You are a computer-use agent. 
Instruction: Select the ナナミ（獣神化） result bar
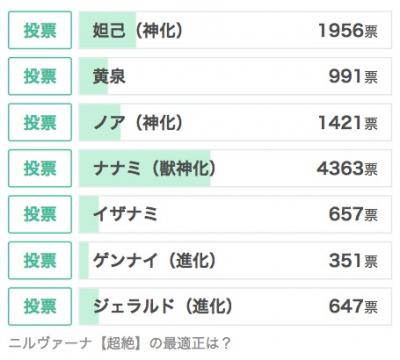pyautogui.click(x=235, y=168)
